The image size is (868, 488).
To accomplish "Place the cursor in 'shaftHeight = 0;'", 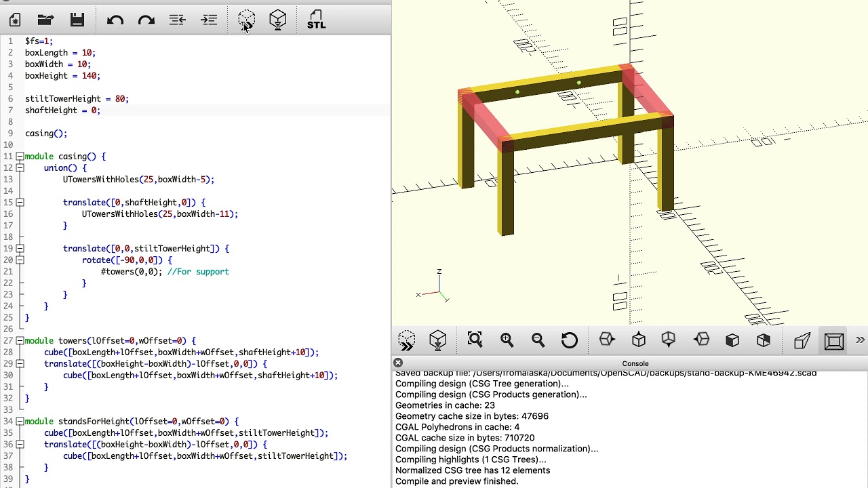I will tap(62, 110).
